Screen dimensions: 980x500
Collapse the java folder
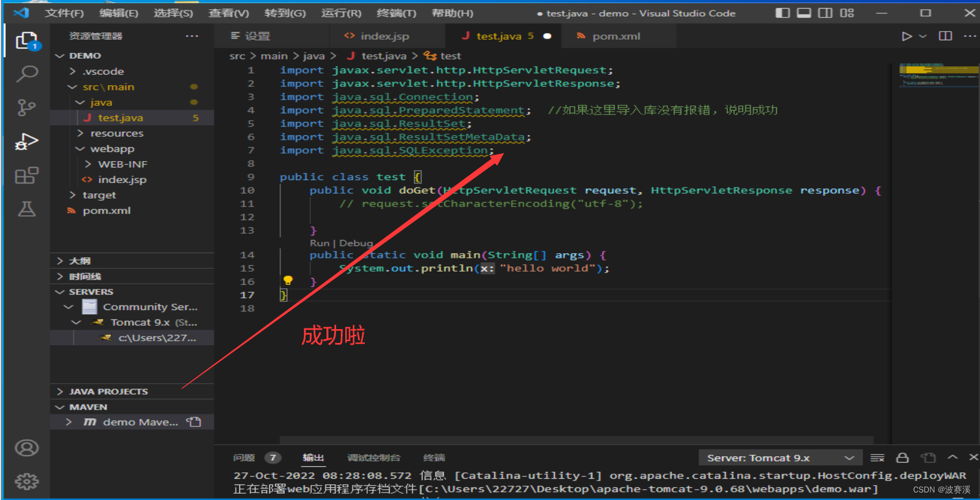click(132, 102)
